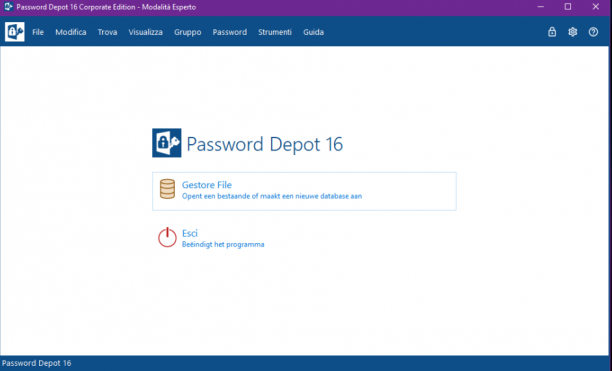Select the Esci link
612x371 pixels.
(190, 233)
